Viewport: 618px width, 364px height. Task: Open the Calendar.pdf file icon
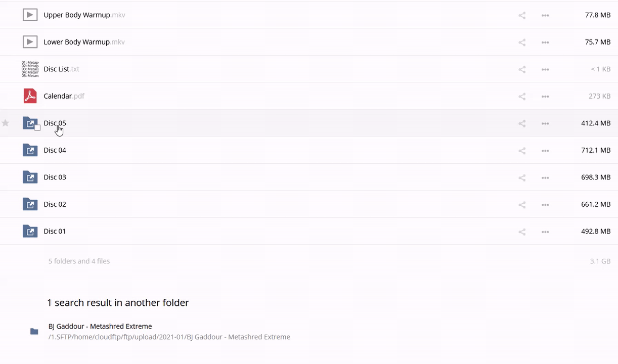pyautogui.click(x=30, y=96)
